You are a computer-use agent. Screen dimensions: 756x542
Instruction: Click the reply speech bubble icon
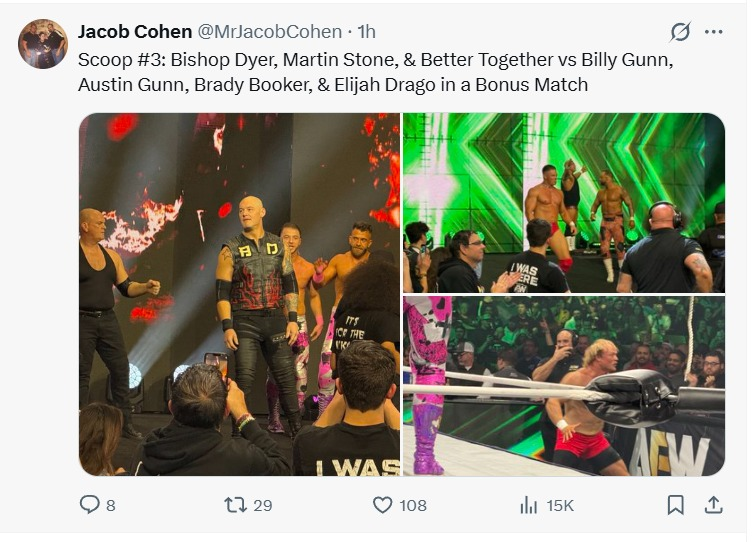coord(90,506)
